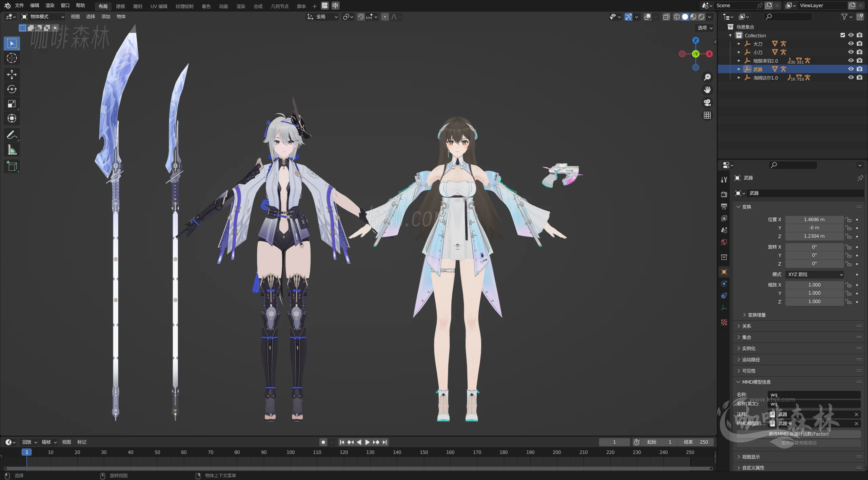Disable 武器 in renders camera icon
This screenshot has width=868, height=480.
click(860, 69)
